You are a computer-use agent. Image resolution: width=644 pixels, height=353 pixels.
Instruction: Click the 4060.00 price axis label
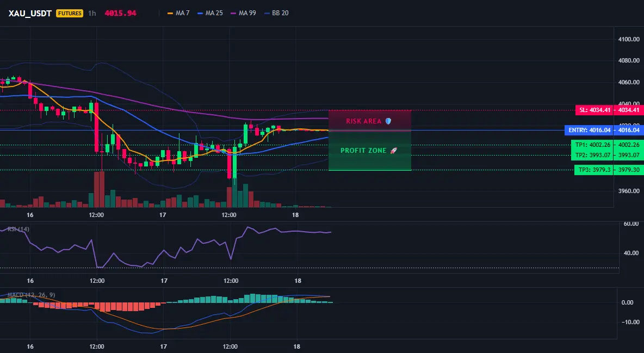629,82
